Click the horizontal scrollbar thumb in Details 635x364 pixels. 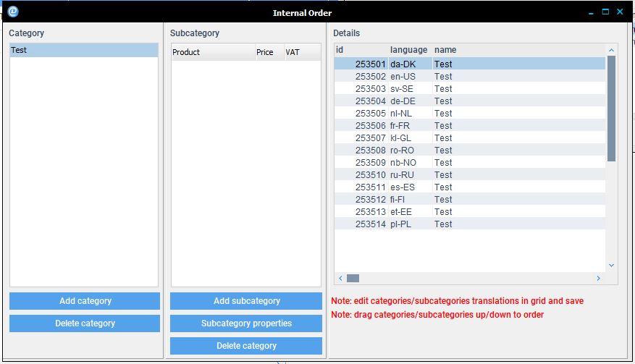click(353, 278)
